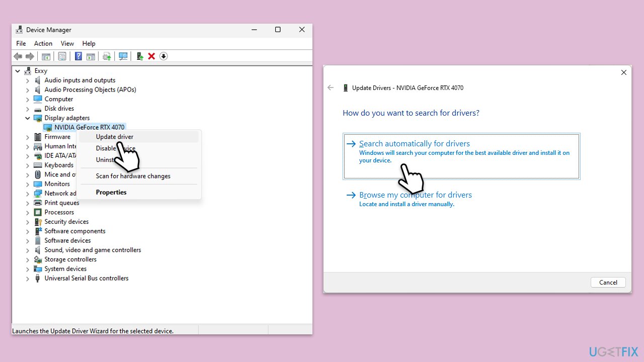Image resolution: width=644 pixels, height=362 pixels.
Task: Click the show/hide console tree icon
Action: point(46,56)
